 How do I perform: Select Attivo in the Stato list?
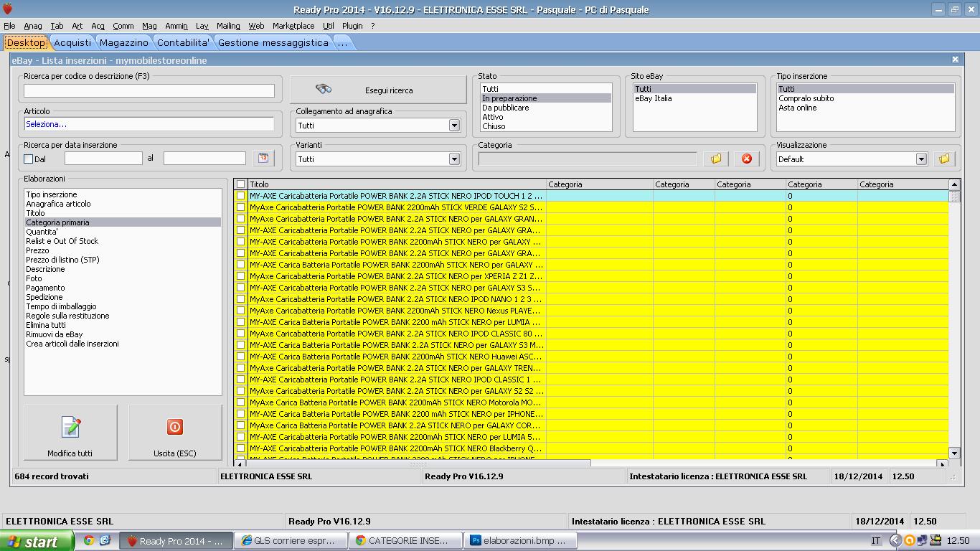tap(493, 117)
